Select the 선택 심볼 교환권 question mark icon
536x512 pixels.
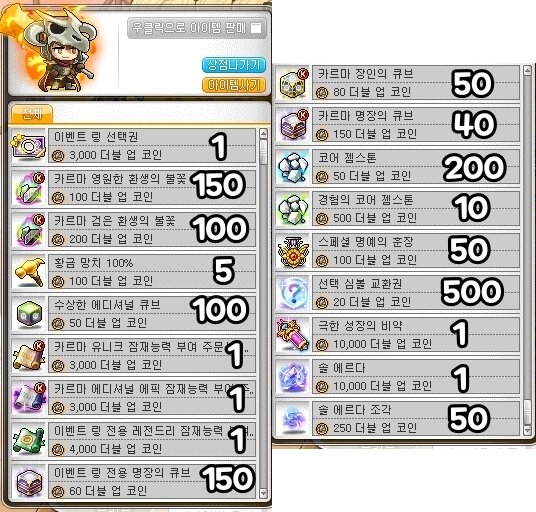[293, 294]
